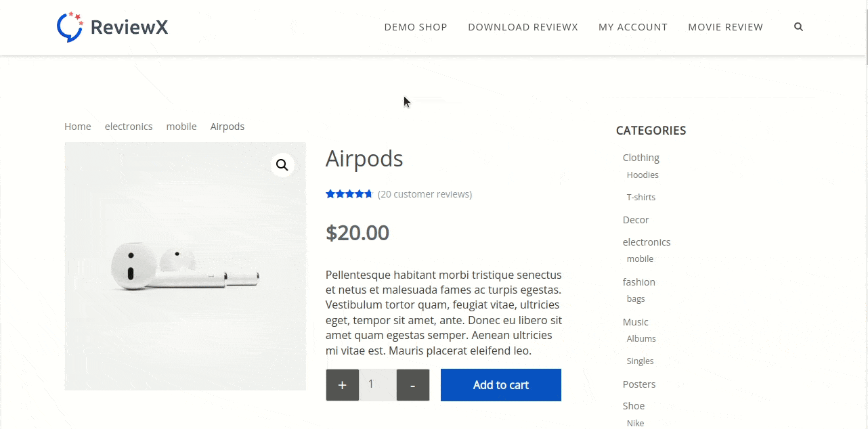868x429 pixels.
Task: Decrease quantity with minus button
Action: click(x=412, y=385)
